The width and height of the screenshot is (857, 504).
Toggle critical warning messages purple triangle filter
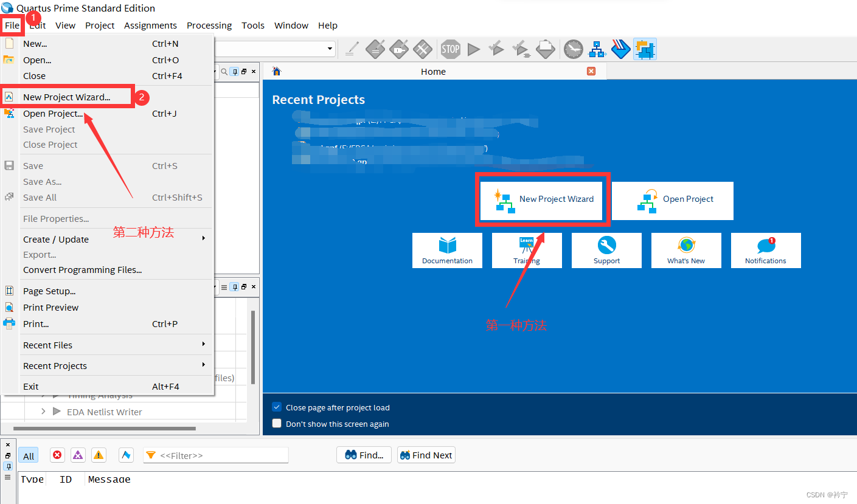78,455
